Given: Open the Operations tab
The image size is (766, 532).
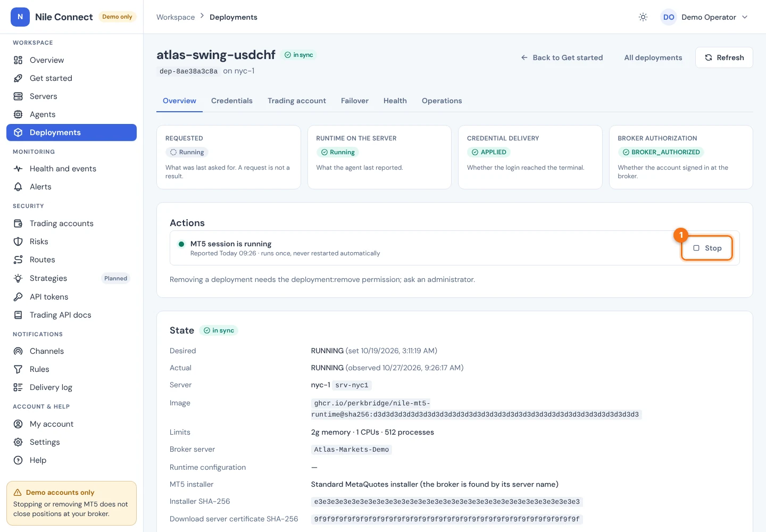Looking at the screenshot, I should coord(442,101).
